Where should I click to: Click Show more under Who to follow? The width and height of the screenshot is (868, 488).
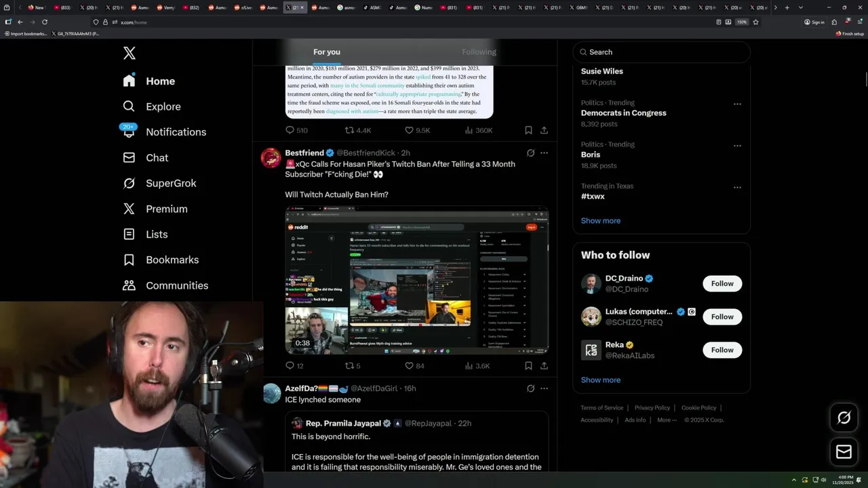click(x=601, y=380)
